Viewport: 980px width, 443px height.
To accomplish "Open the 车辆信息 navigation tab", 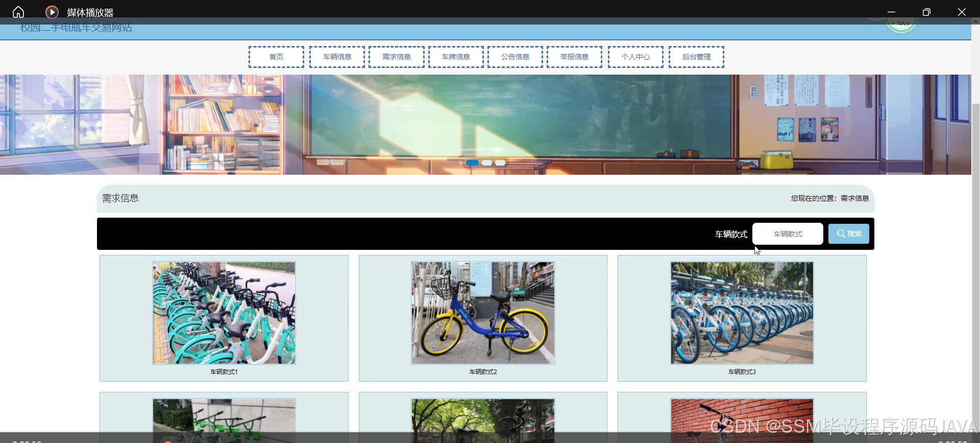I will pyautogui.click(x=337, y=57).
